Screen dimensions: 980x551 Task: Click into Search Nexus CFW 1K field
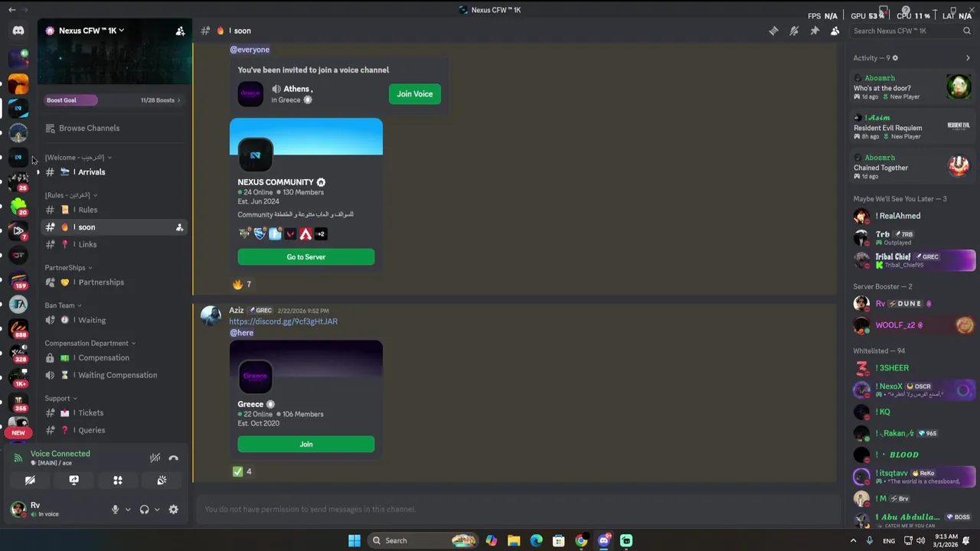[x=911, y=31]
